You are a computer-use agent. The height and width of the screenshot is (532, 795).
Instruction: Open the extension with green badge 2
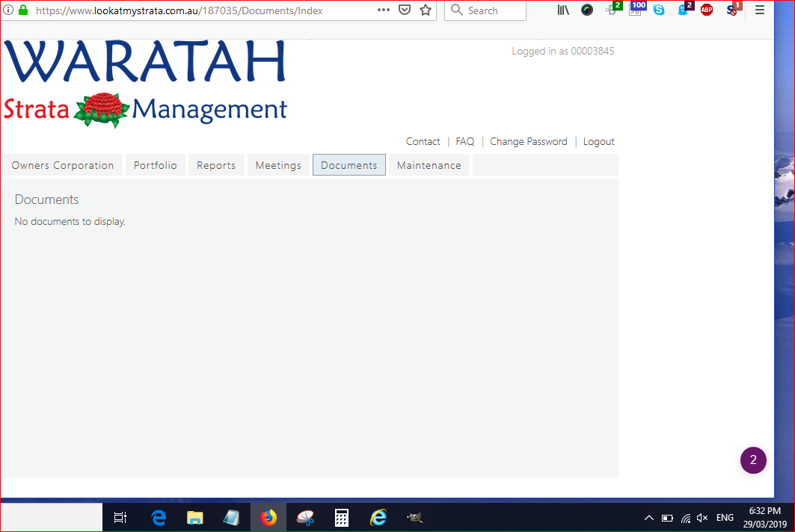click(613, 9)
